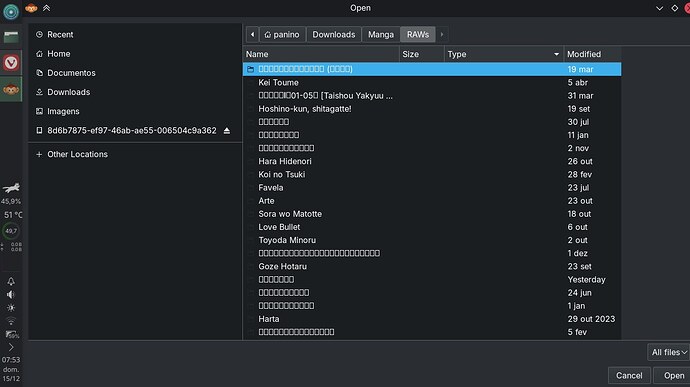Click the monkey app icon in titlebar
690x387 pixels.
pyautogui.click(x=31, y=8)
